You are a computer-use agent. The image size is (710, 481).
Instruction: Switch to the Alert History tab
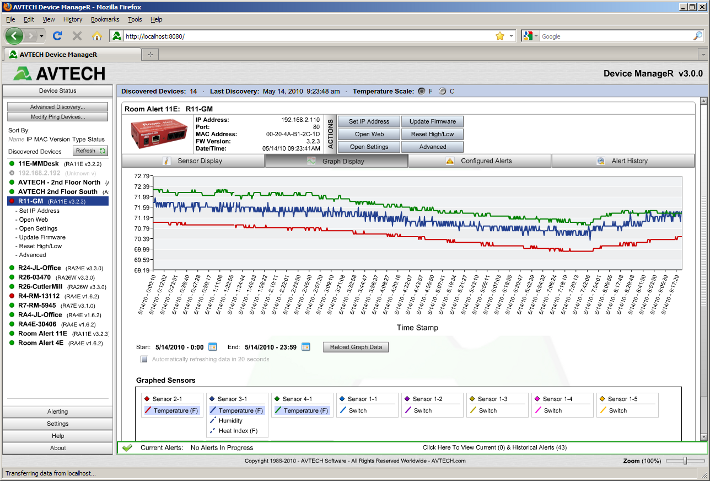[623, 161]
